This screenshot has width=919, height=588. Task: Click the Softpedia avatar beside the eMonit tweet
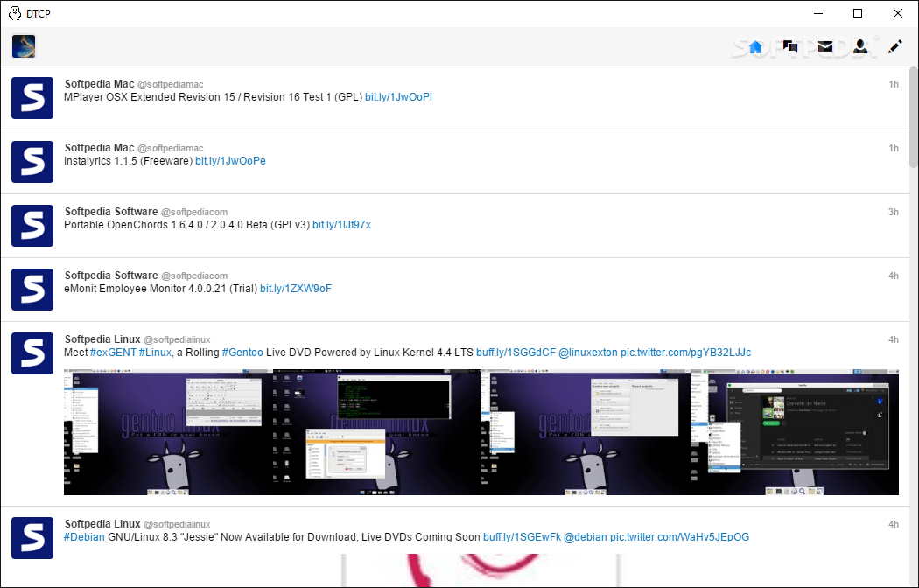tap(32, 290)
